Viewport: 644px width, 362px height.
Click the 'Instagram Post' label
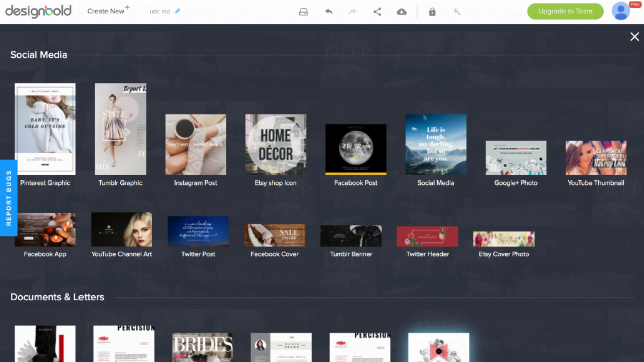196,183
